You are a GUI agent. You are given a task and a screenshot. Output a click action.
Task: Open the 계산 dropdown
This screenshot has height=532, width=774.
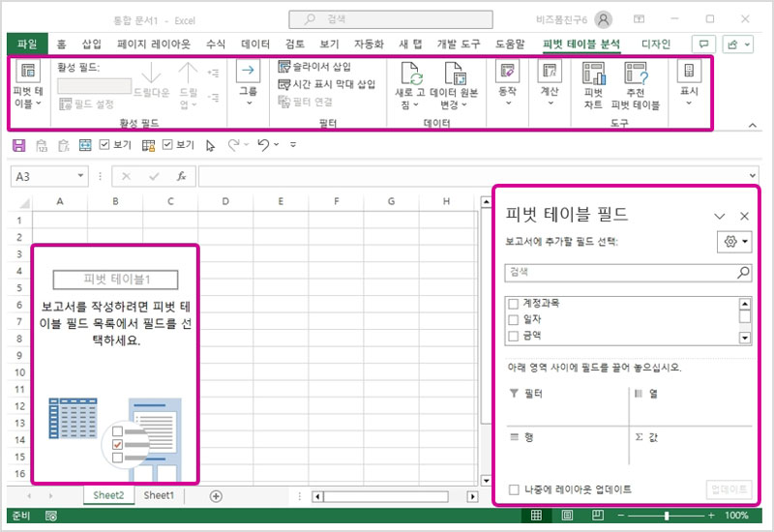(550, 84)
